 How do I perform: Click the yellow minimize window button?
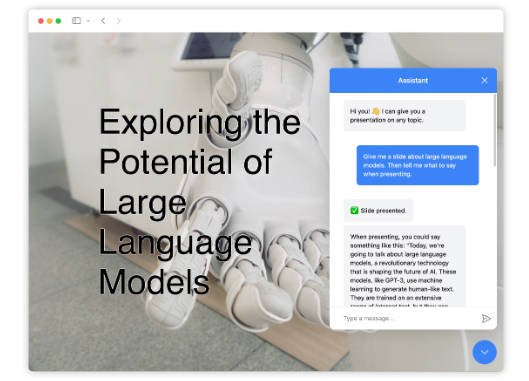click(x=50, y=21)
